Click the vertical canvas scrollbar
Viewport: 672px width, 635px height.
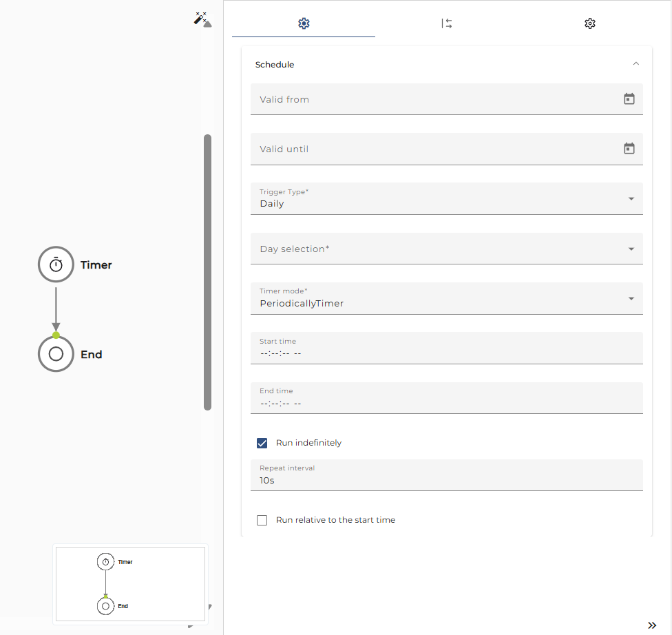pos(207,272)
